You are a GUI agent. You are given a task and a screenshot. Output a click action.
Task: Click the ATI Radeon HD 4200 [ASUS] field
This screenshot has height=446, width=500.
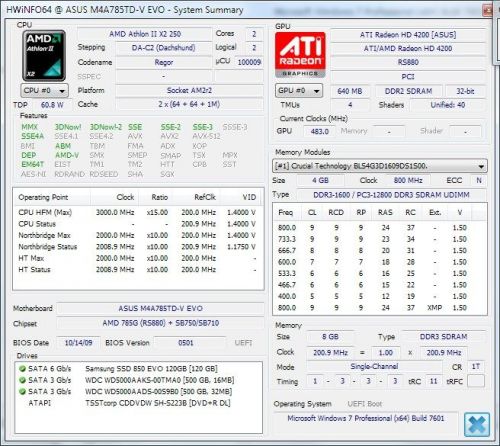click(408, 35)
